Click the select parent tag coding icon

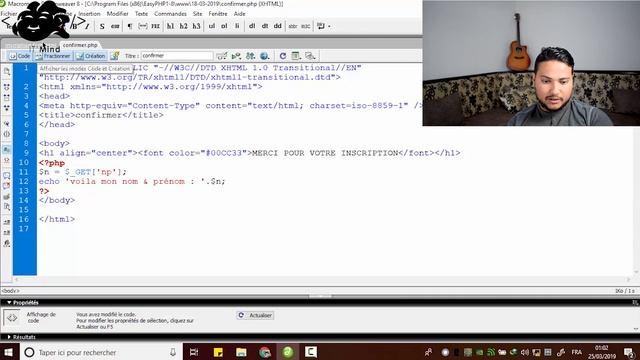pyautogui.click(x=7, y=123)
